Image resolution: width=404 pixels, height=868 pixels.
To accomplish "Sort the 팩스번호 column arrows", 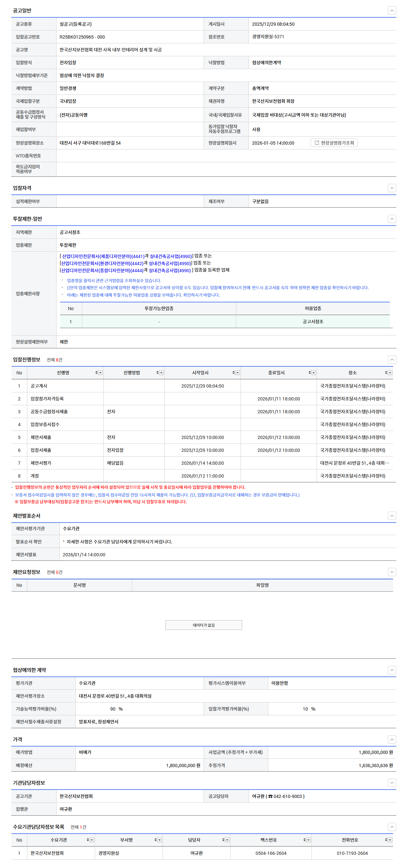I will click(x=304, y=840).
